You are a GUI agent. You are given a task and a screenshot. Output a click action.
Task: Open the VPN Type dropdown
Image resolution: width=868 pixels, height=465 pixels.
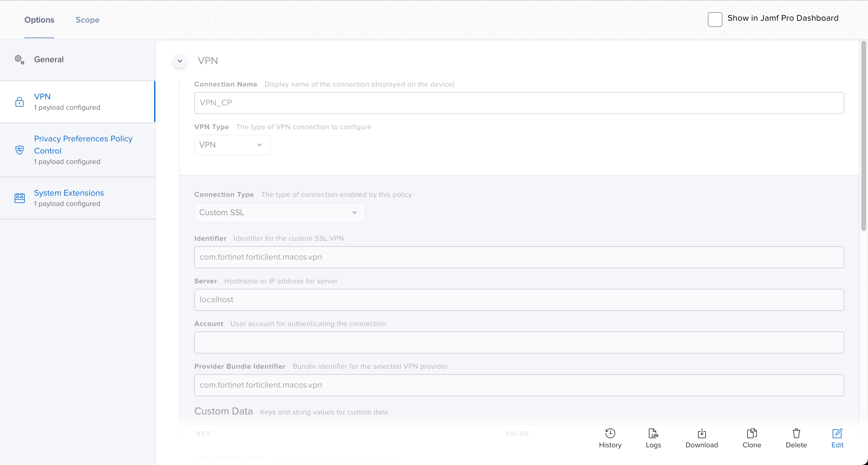(x=232, y=145)
